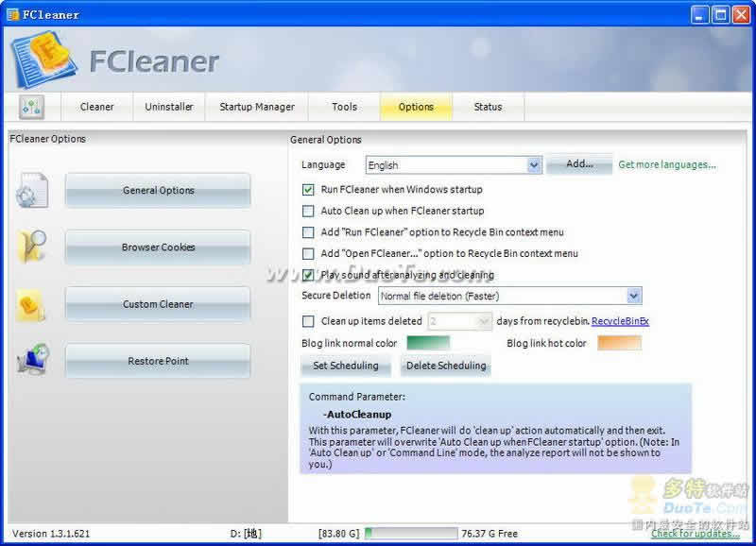The image size is (756, 546).
Task: Uncheck Play sound after analyzing and cleaning
Action: [x=308, y=275]
